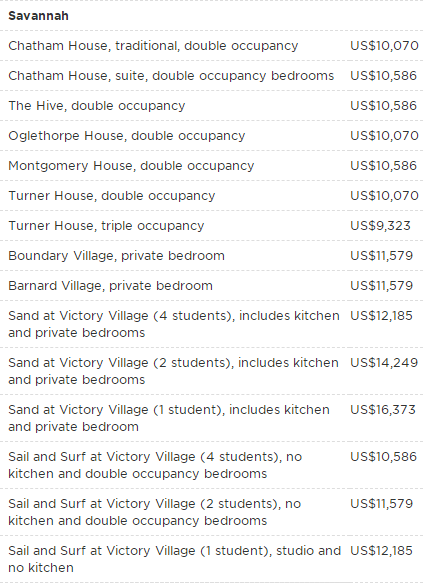This screenshot has width=425, height=583.
Task: Select Oglethorpe House double occupancy row
Action: pyautogui.click(x=212, y=136)
